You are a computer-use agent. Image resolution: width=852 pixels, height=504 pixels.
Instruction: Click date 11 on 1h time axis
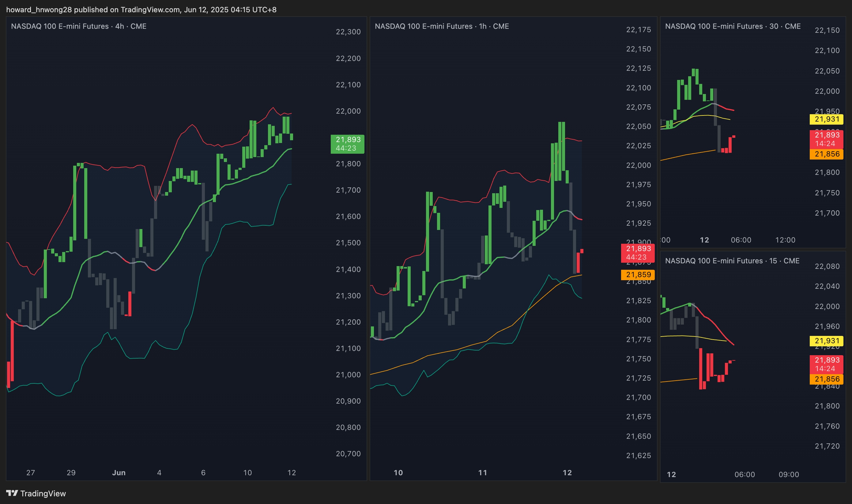click(482, 472)
